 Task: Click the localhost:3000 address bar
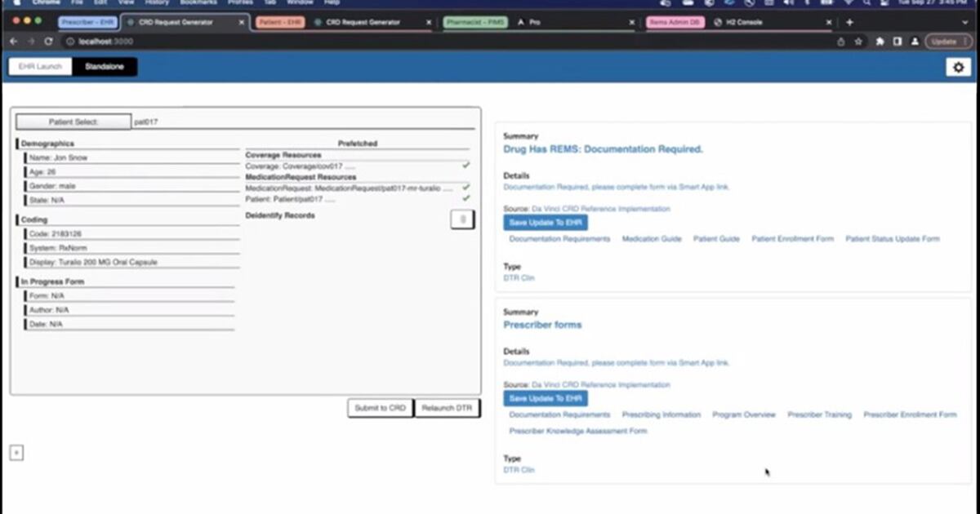(x=449, y=41)
